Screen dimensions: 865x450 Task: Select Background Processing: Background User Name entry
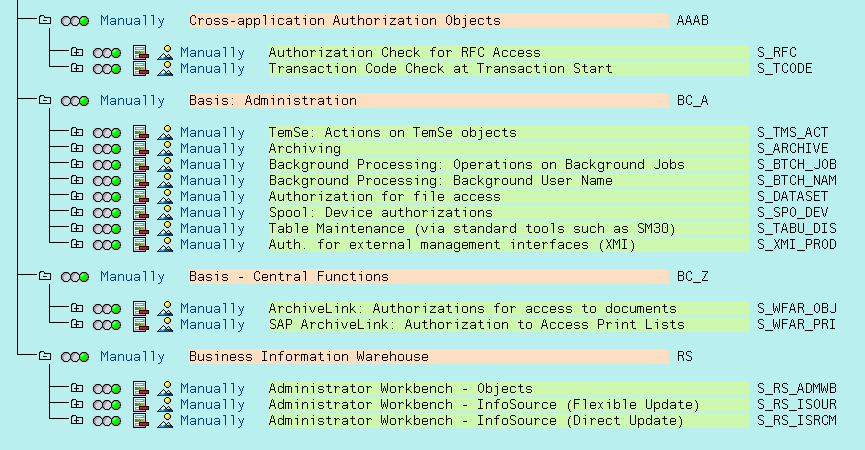[x=440, y=180]
